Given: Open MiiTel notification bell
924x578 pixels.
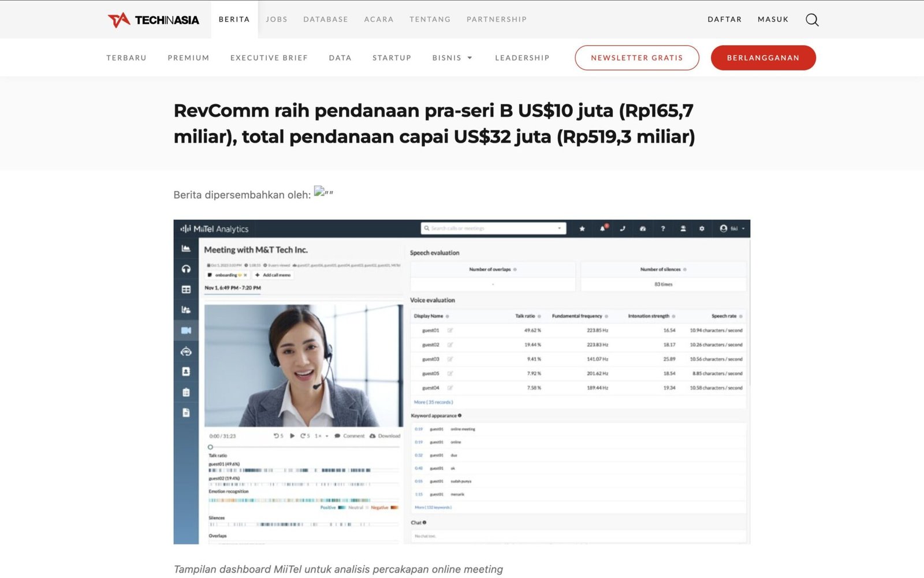Looking at the screenshot, I should (x=602, y=229).
